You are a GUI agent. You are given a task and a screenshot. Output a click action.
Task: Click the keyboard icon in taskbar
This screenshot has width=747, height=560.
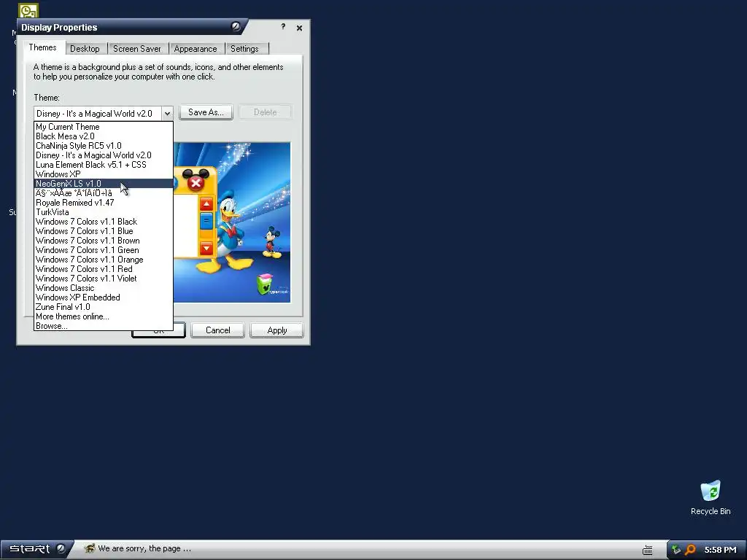click(648, 550)
